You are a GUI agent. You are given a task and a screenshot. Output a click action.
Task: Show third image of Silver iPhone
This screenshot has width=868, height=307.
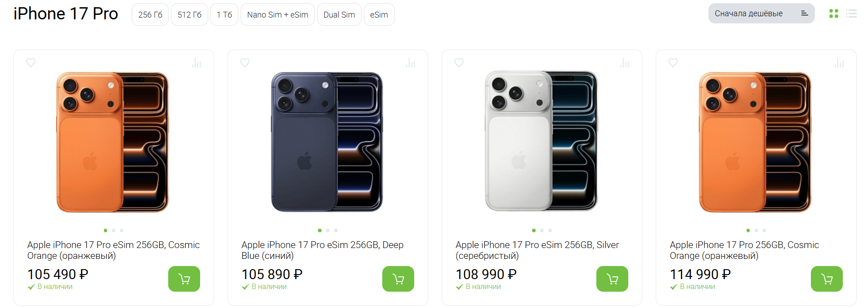(x=550, y=230)
